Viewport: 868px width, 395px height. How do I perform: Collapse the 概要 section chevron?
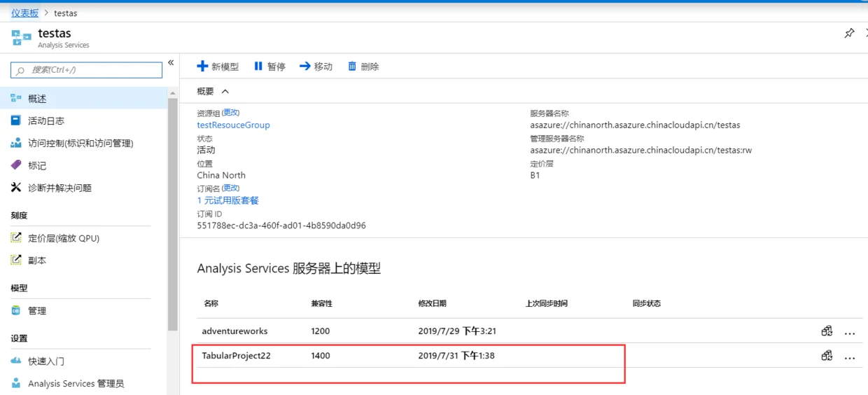pos(225,92)
